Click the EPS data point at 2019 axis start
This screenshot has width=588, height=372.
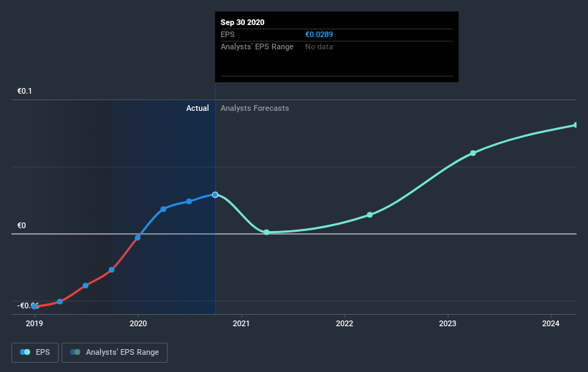point(34,306)
